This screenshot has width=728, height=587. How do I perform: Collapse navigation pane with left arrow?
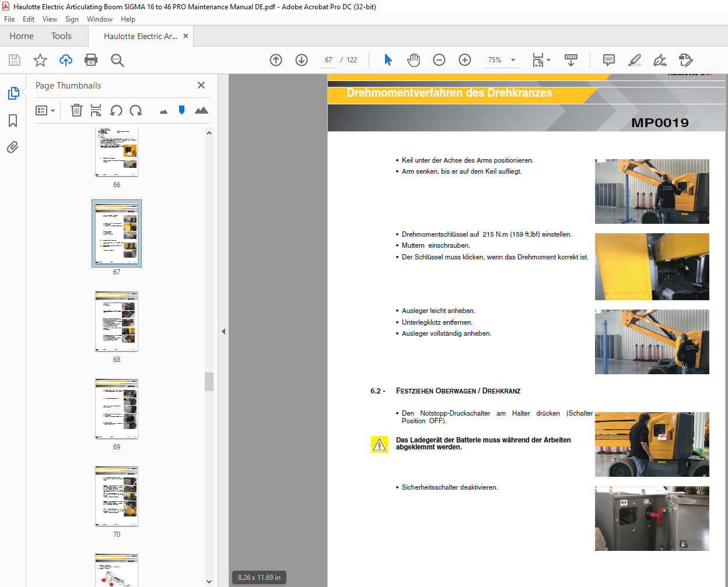click(x=223, y=331)
